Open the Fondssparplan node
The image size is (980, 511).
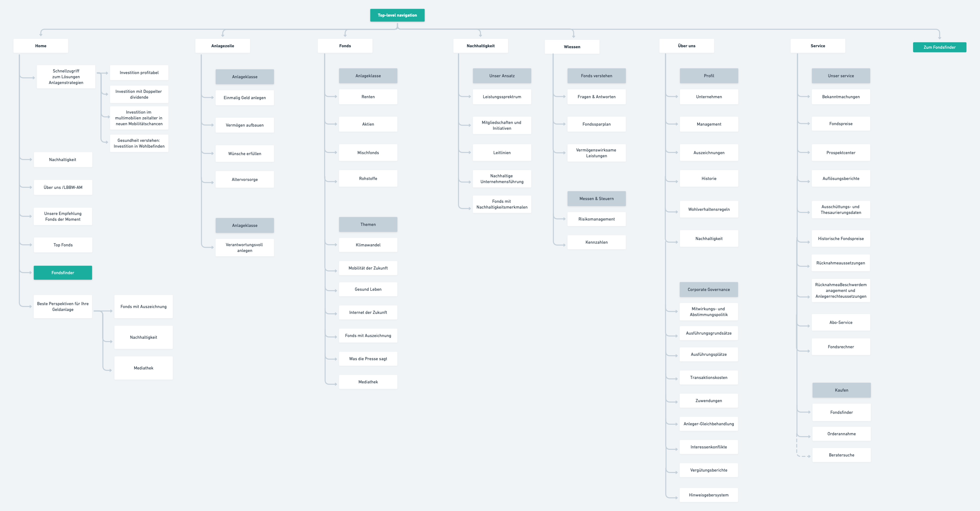pyautogui.click(x=596, y=124)
